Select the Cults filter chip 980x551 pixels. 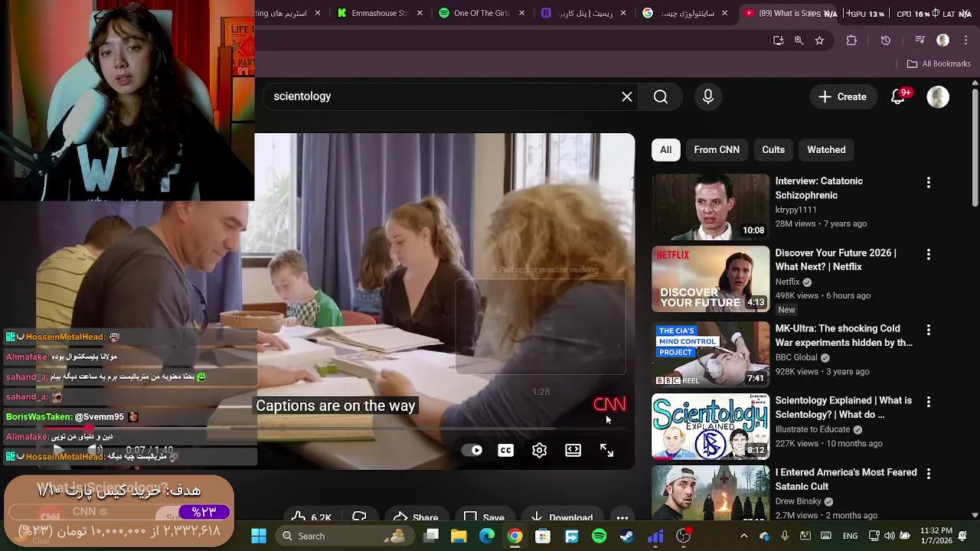[773, 150]
